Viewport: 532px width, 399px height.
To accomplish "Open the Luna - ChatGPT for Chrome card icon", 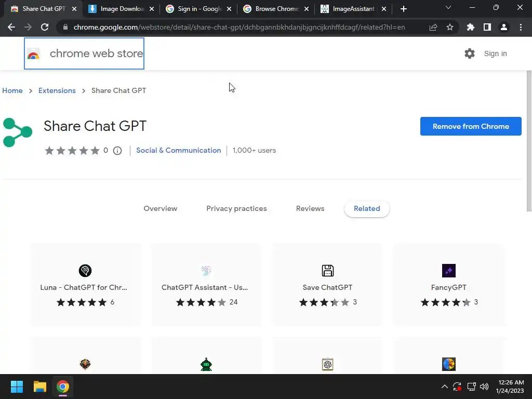I will [85, 270].
